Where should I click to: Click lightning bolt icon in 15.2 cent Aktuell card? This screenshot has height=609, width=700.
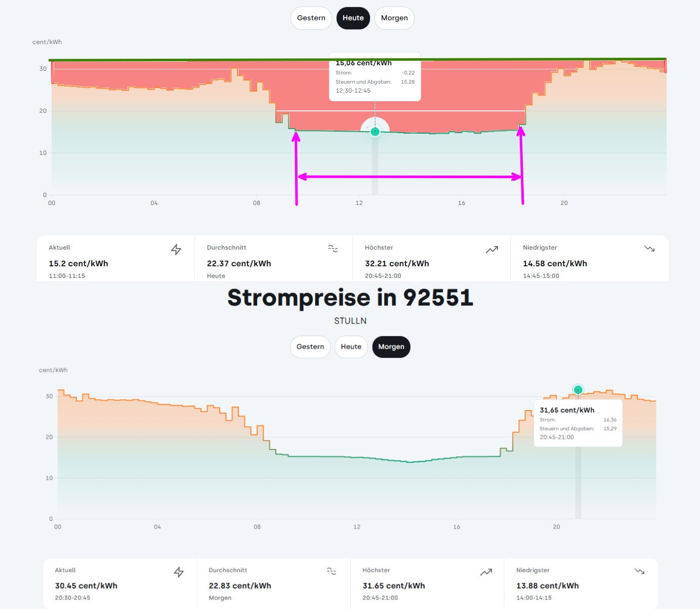pyautogui.click(x=176, y=249)
